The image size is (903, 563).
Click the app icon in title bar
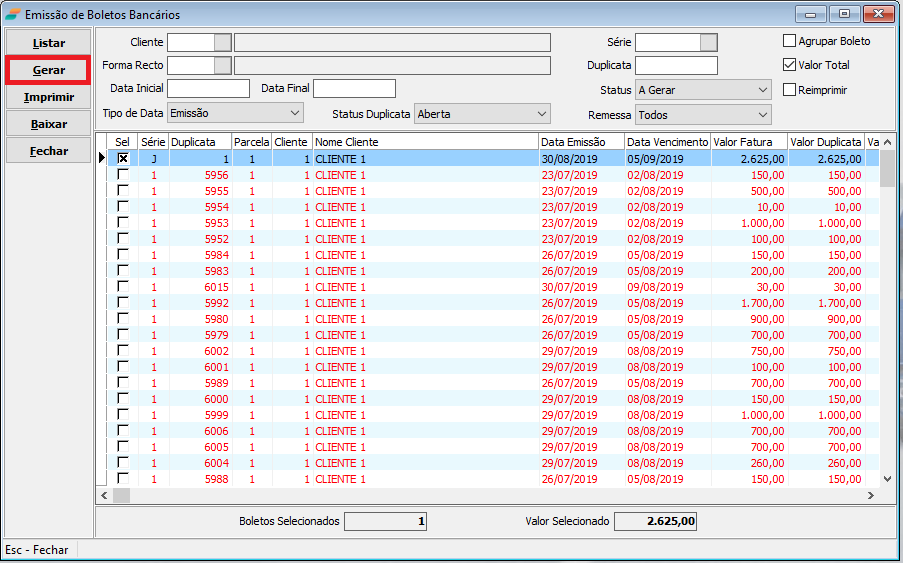click(x=12, y=13)
